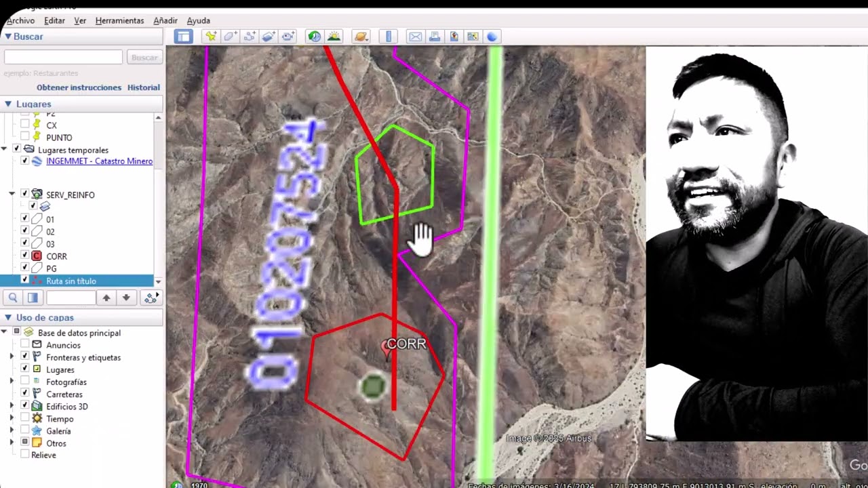Click the save image toolbar icon
This screenshot has width=868, height=488.
point(454,37)
